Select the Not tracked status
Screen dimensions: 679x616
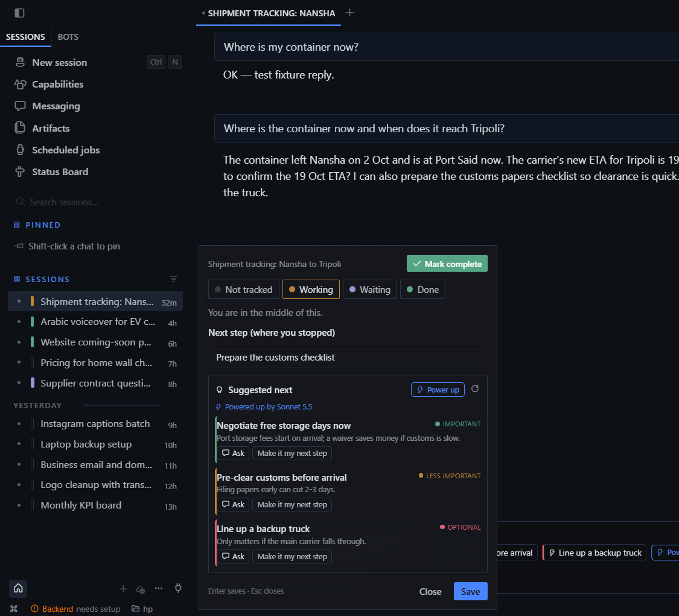[x=244, y=289]
